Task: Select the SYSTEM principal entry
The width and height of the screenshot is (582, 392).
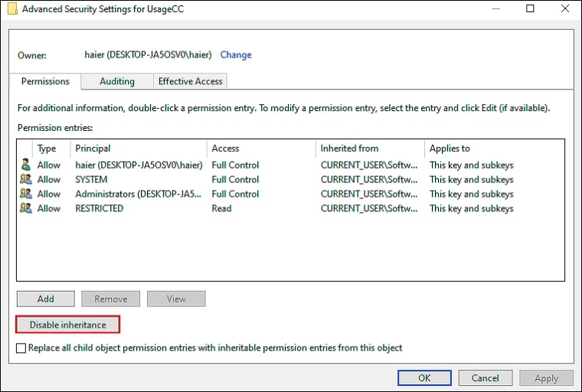Action: coord(91,179)
